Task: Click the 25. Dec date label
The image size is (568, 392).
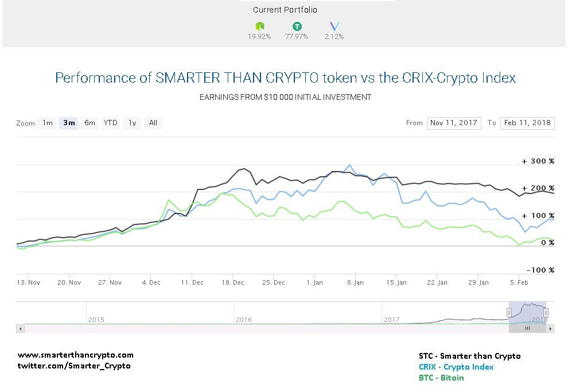Action: 274,282
